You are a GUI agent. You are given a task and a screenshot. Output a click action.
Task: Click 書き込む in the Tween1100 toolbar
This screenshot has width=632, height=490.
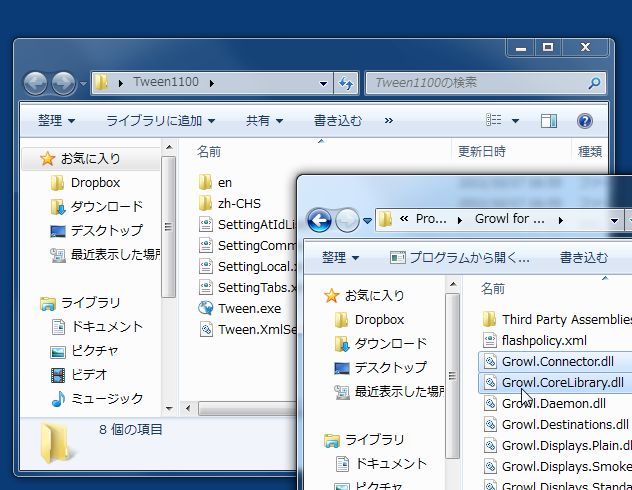tap(338, 120)
